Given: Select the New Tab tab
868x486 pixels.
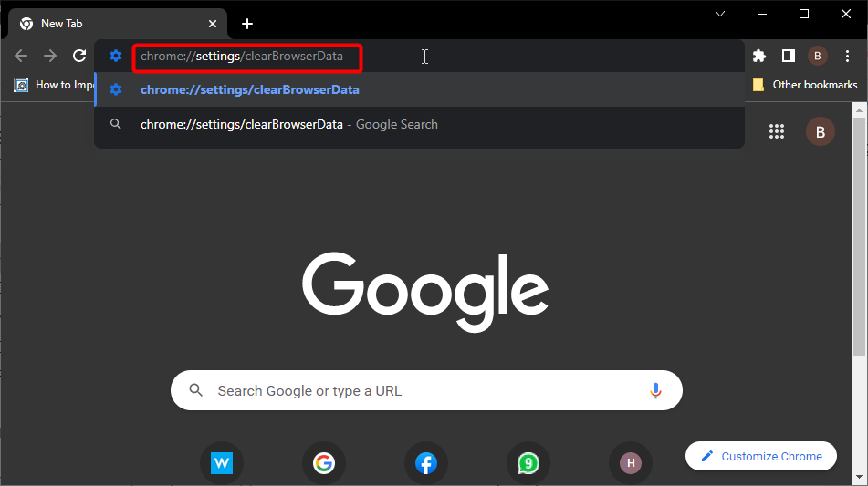Looking at the screenshot, I should (118, 24).
